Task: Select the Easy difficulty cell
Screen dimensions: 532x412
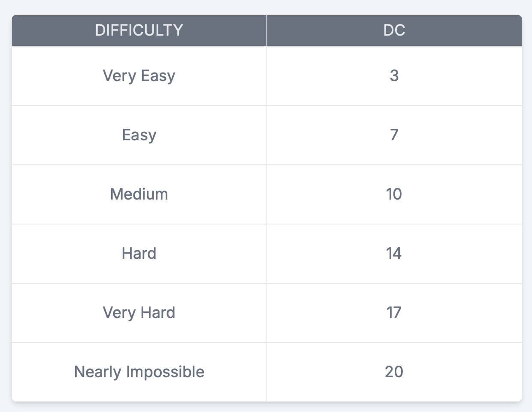Action: click(139, 135)
